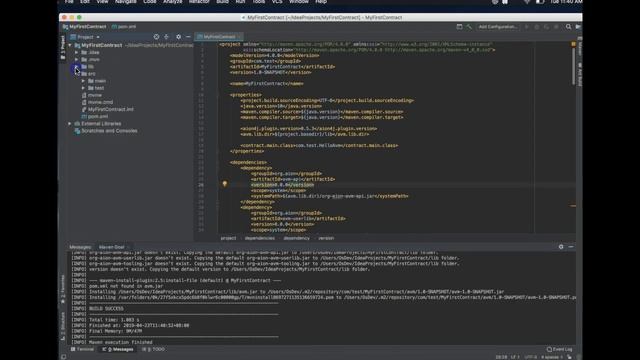Screen dimensions: 640x360
Task: Click the Build project hammer icon
Action: (x=469, y=27)
